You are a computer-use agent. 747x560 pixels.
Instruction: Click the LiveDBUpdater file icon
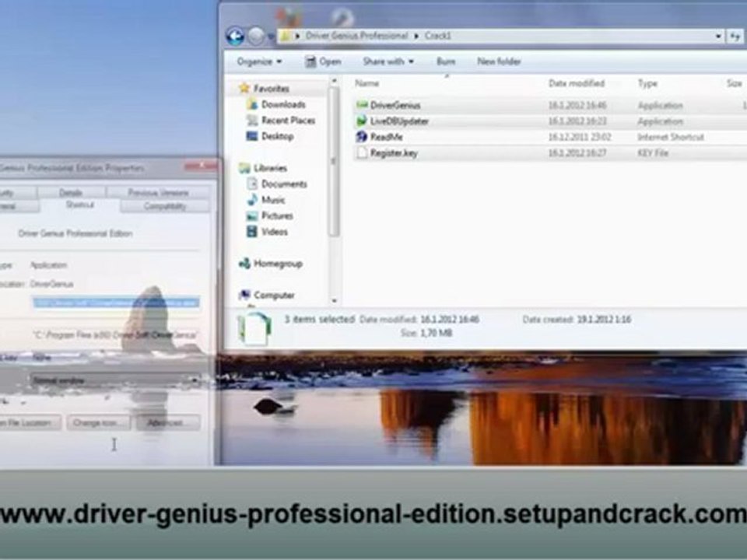362,121
